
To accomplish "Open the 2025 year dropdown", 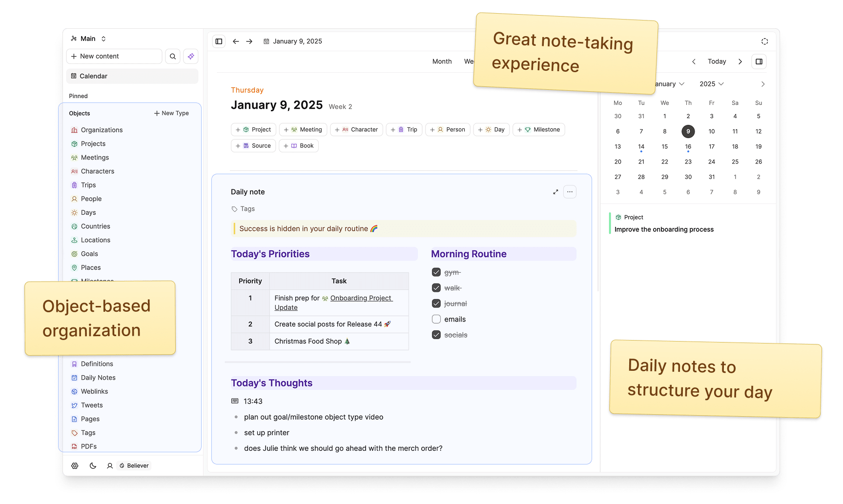I will (x=711, y=84).
